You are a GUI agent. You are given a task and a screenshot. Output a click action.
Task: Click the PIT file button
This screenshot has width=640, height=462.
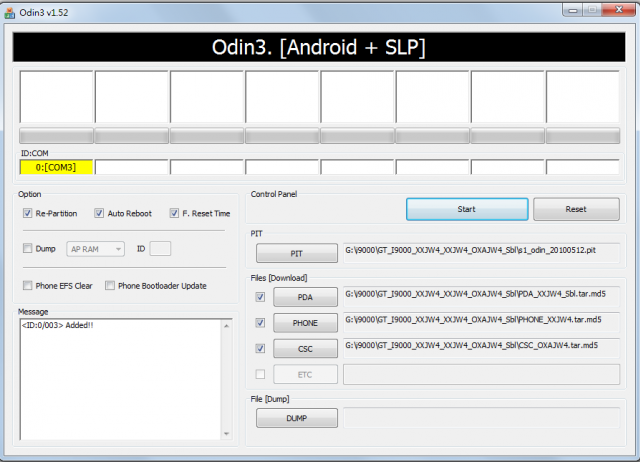(297, 253)
